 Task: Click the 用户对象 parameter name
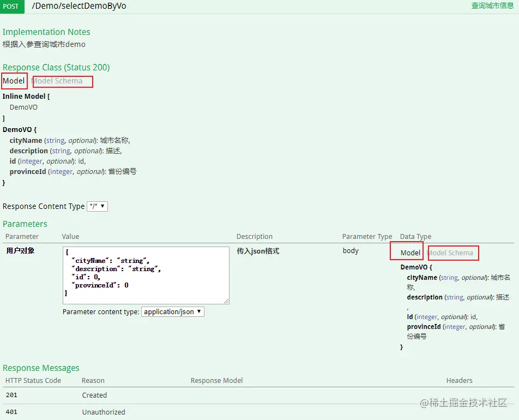click(x=20, y=250)
